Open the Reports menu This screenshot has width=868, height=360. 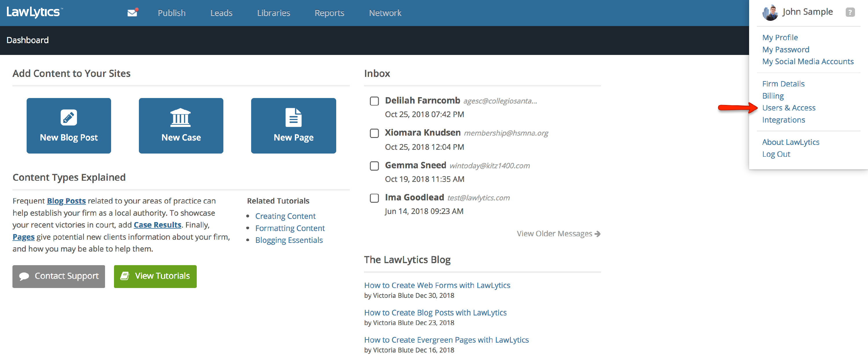[x=329, y=13]
